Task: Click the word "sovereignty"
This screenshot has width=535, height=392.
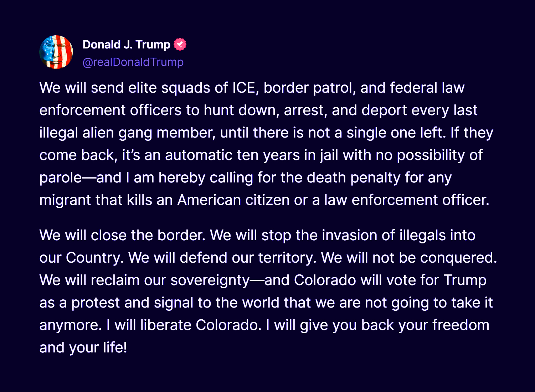Action: pyautogui.click(x=210, y=280)
